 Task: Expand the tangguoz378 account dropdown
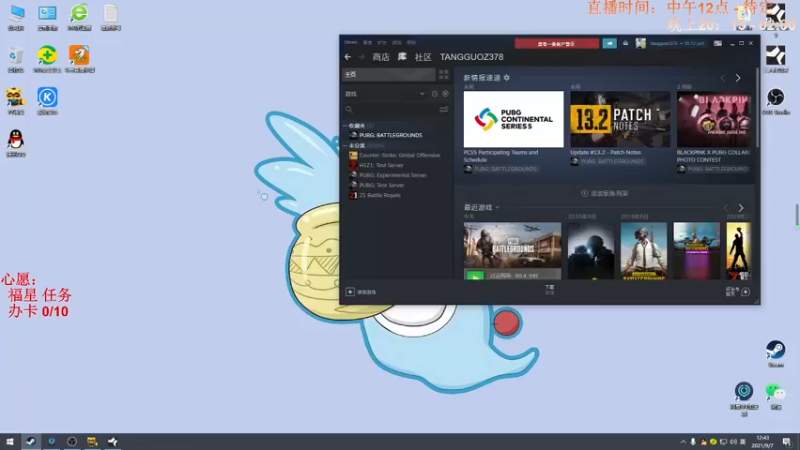pos(677,43)
